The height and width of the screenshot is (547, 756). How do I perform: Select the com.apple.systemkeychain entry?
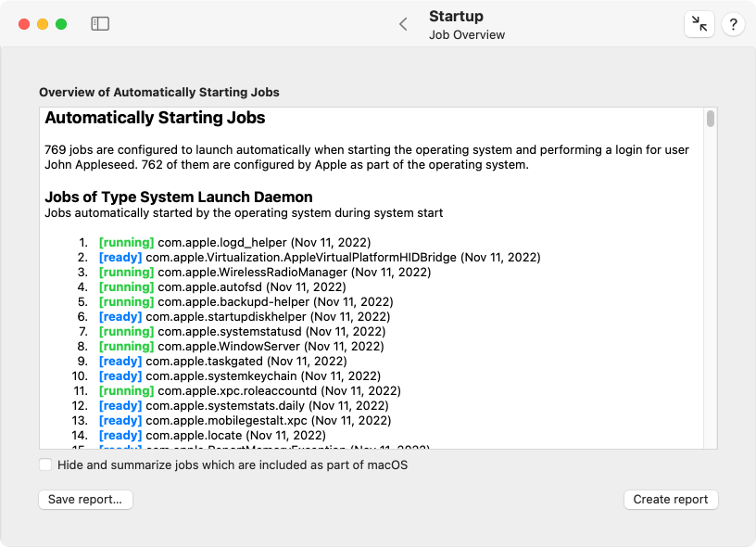pyautogui.click(x=240, y=376)
